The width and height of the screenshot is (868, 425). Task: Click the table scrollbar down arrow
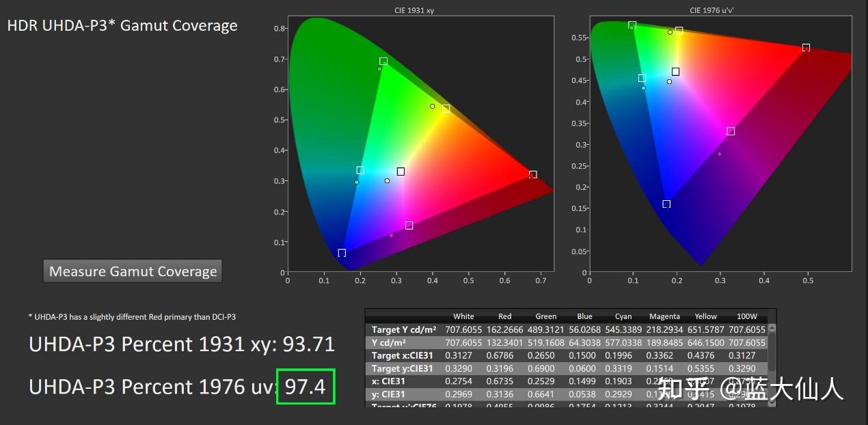point(771,402)
